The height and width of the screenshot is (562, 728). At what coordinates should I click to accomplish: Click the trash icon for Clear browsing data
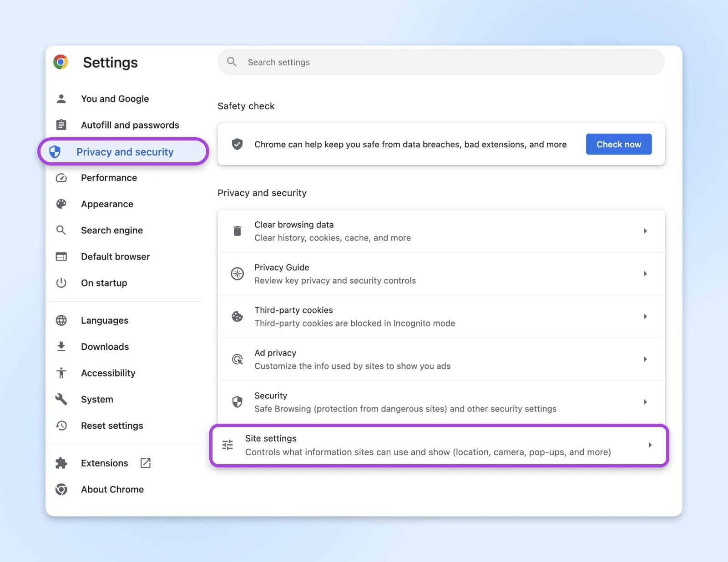(237, 231)
